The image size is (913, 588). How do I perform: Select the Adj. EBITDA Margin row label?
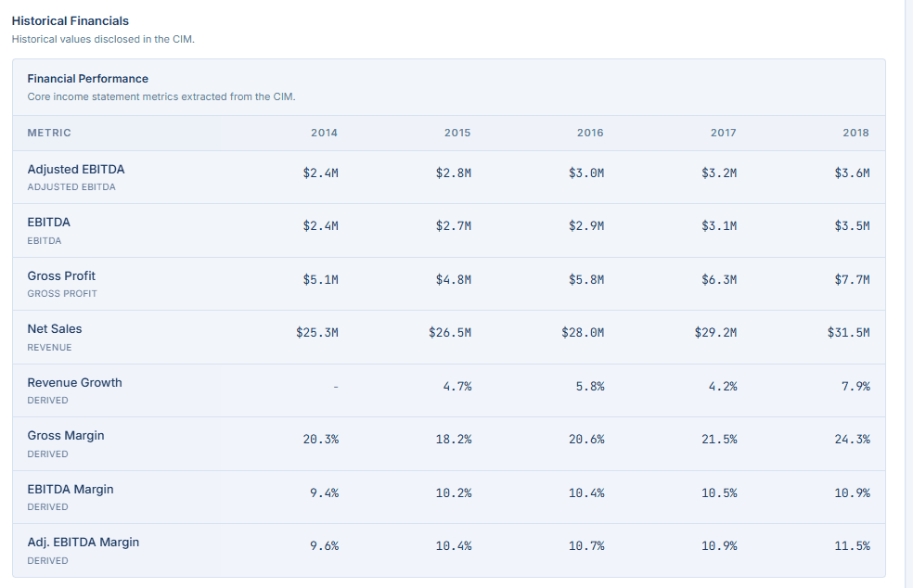pos(84,542)
